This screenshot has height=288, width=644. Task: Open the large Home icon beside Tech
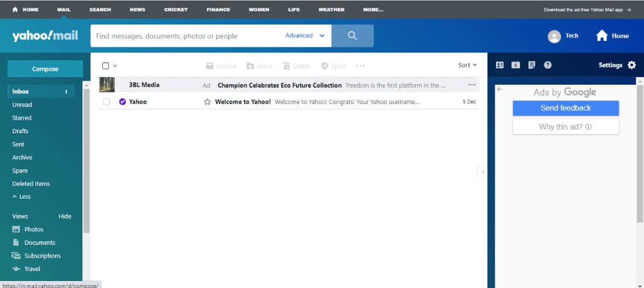[602, 36]
